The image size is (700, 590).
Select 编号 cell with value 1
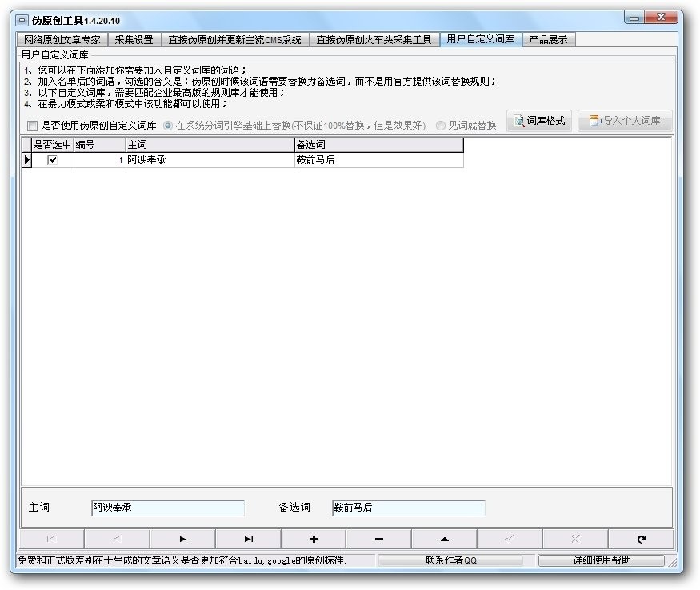pos(99,160)
